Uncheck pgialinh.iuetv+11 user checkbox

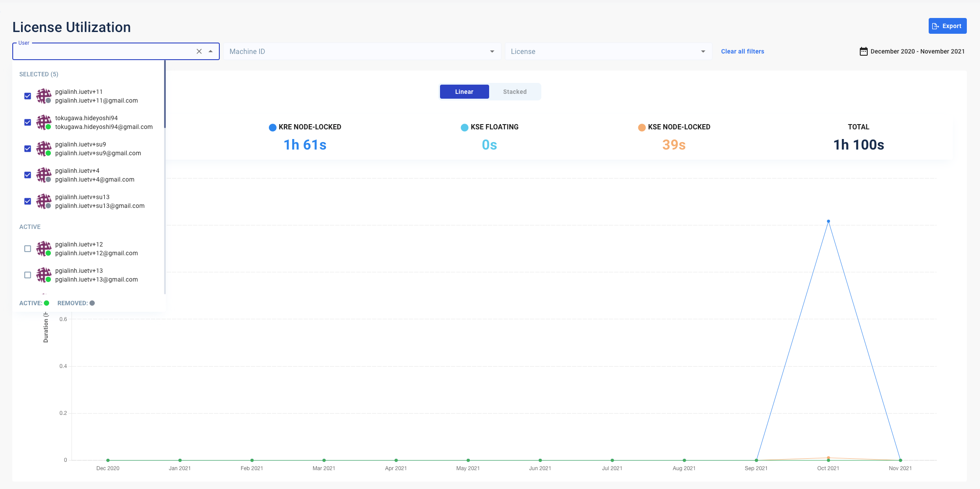tap(28, 96)
